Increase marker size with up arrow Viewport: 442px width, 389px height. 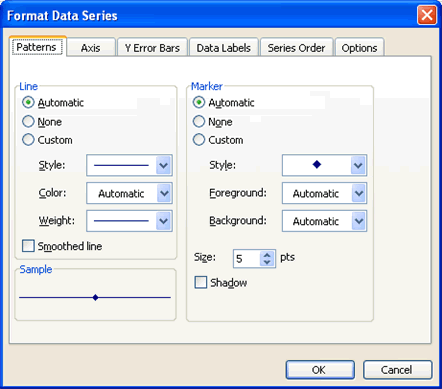click(x=267, y=255)
